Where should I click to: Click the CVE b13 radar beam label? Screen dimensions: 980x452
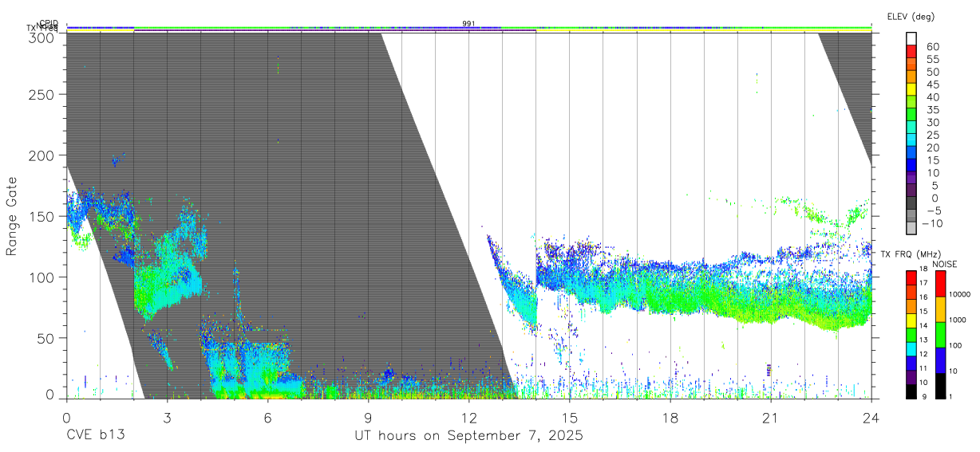point(95,436)
